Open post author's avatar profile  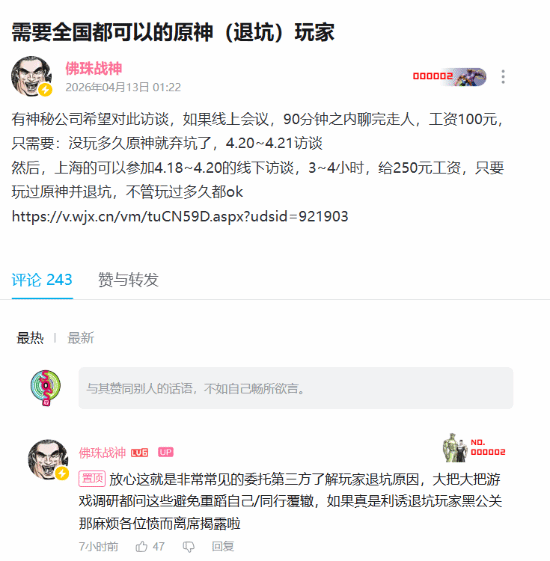point(31,76)
